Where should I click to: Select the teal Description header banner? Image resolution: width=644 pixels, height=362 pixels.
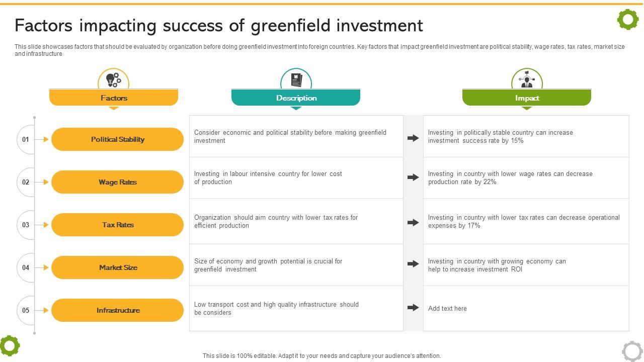tap(296, 98)
